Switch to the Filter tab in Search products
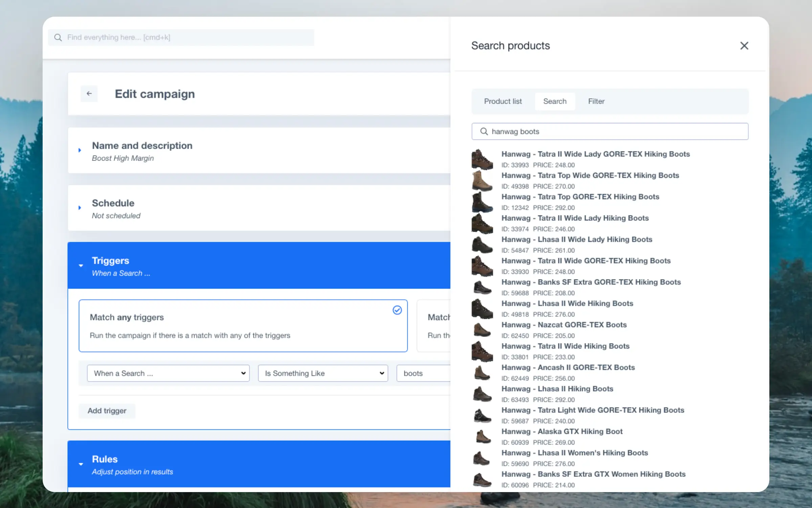The width and height of the screenshot is (812, 508). [x=596, y=101]
